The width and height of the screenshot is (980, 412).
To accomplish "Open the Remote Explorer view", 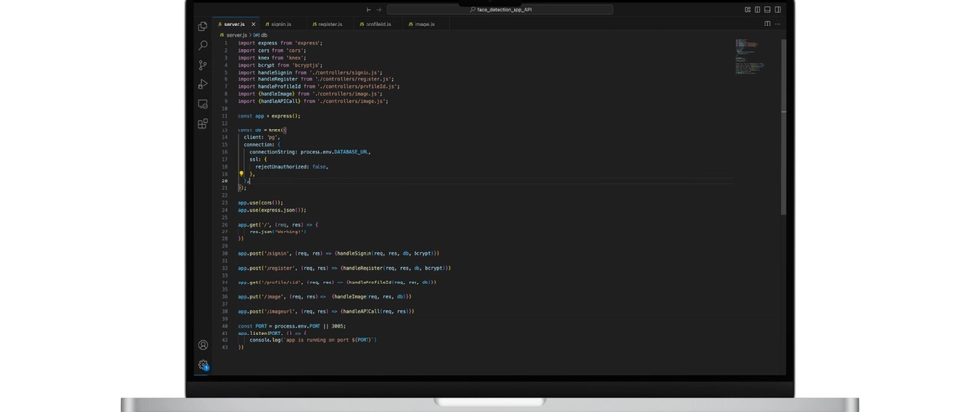I will tap(203, 104).
